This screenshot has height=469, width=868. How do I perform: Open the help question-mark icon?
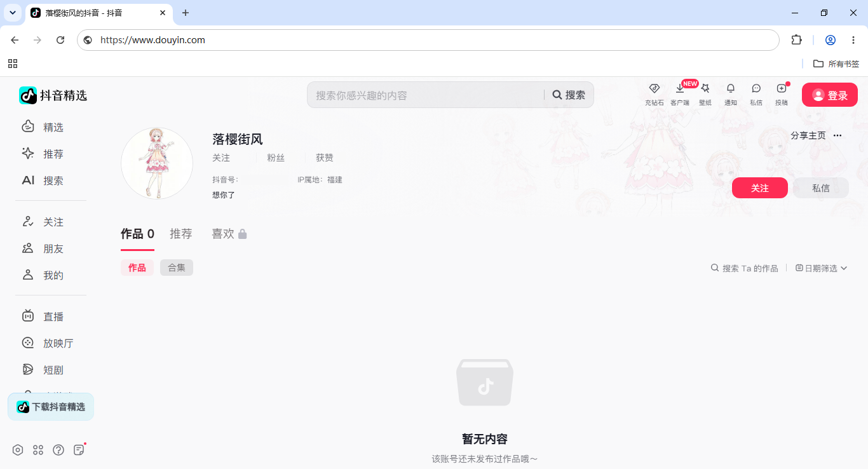[58, 450]
